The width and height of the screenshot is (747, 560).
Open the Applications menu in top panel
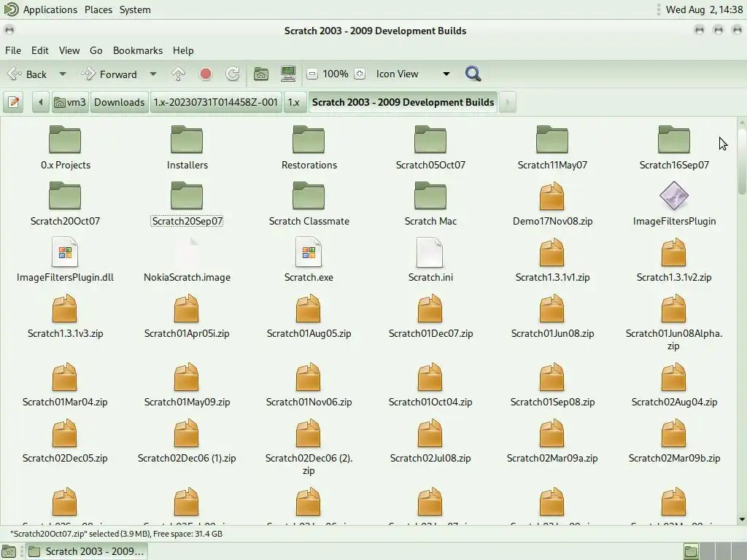[50, 9]
